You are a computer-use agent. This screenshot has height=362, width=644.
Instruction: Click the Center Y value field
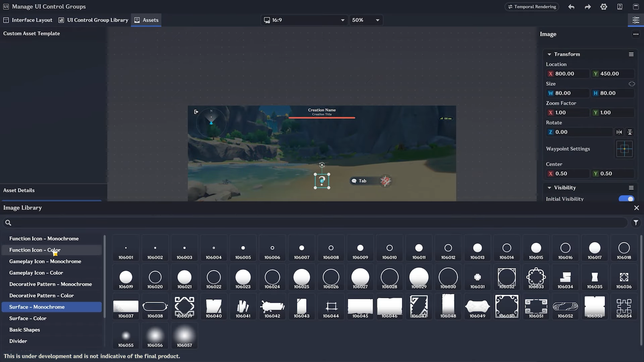click(613, 173)
